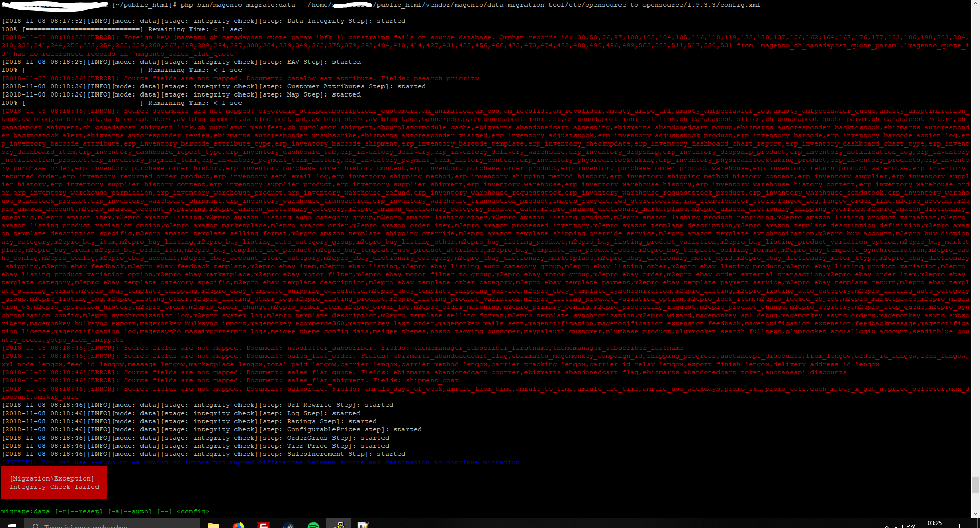This screenshot has width=980, height=528.
Task: Click the 'Source documents are not mapped' error
Action: 485,225
